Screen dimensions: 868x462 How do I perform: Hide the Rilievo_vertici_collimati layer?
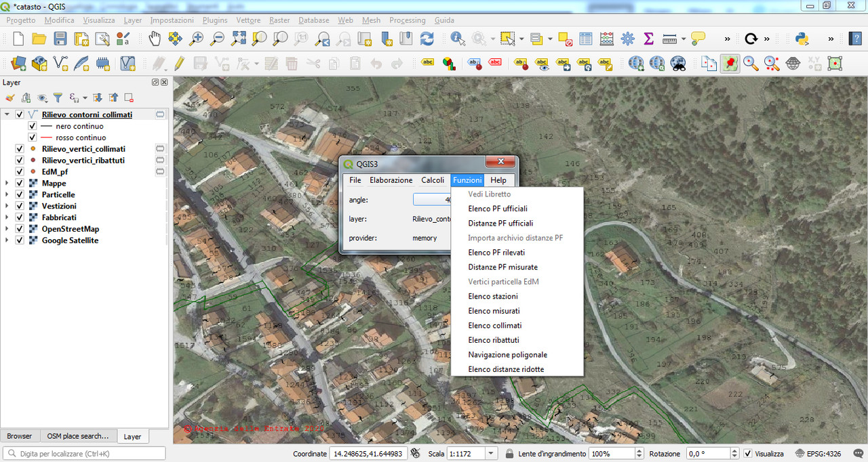20,149
